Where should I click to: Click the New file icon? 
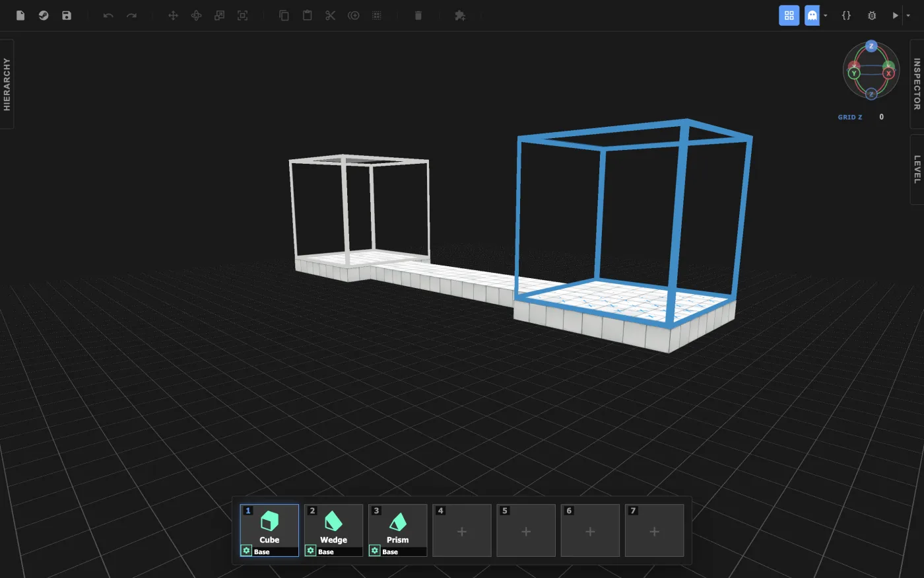[x=20, y=15]
